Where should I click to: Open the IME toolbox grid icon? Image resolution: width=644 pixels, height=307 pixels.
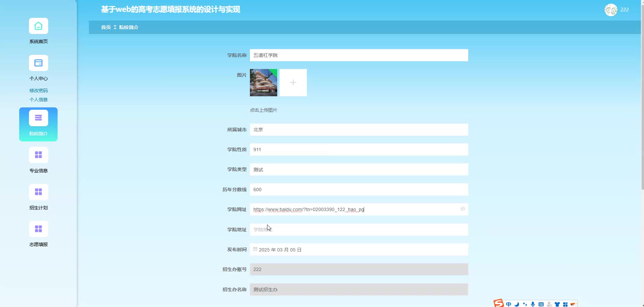click(x=566, y=304)
